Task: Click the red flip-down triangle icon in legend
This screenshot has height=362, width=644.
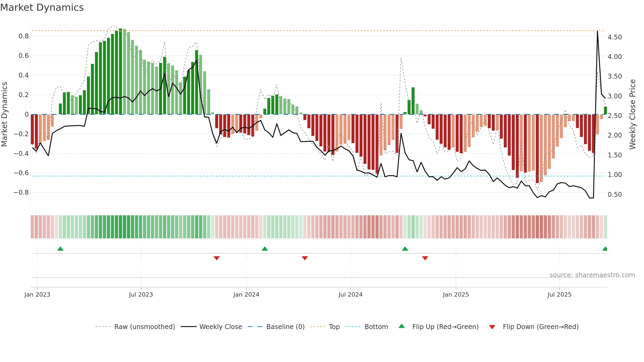Action: click(x=492, y=327)
